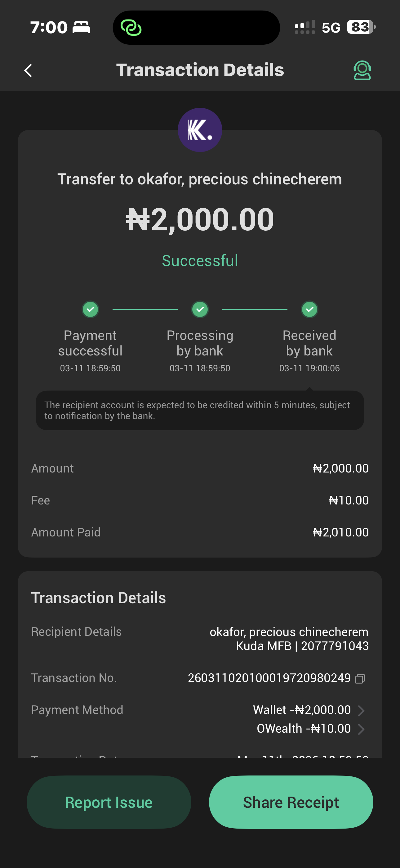Tap the Kuda bank logo

(200, 130)
